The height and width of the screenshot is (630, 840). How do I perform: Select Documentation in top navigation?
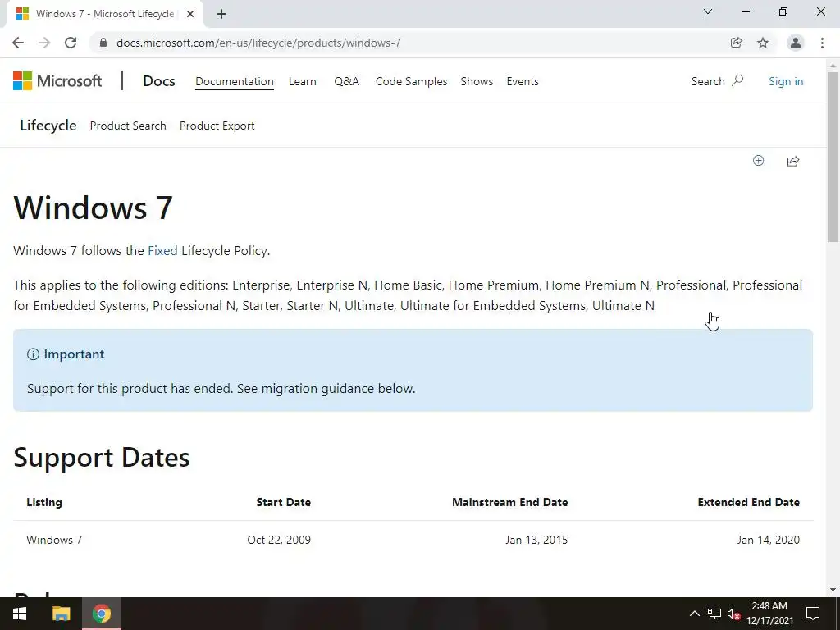pyautogui.click(x=234, y=81)
